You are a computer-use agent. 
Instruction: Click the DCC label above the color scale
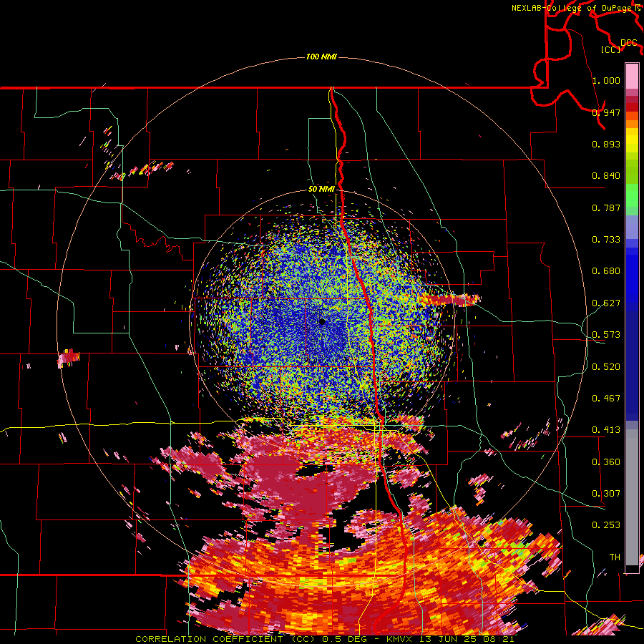629,43
